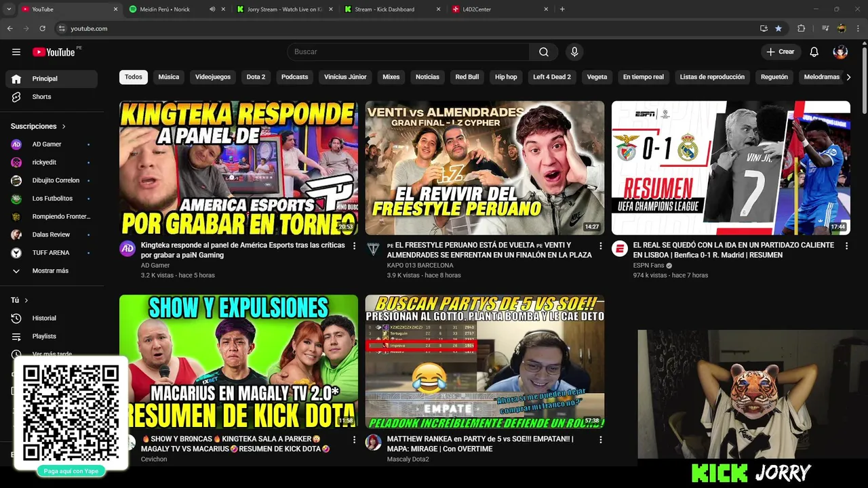Open the El Real se quedó con la ida title
The image size is (868, 488).
734,250
